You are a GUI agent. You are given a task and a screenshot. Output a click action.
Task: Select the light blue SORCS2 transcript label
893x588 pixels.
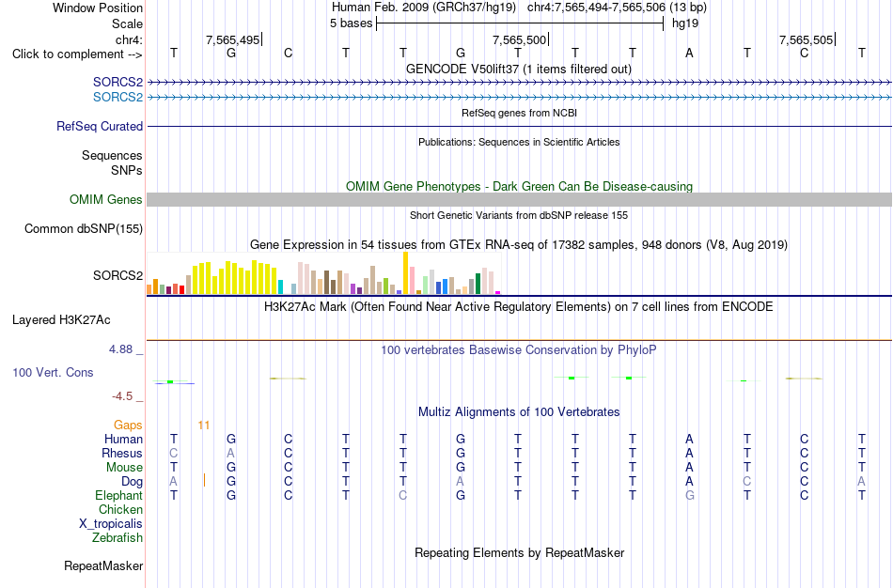click(x=117, y=97)
